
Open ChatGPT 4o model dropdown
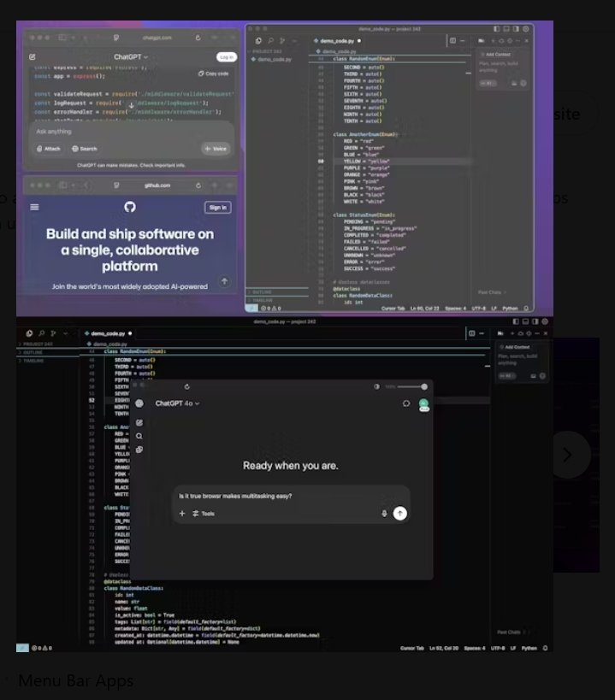click(x=177, y=403)
